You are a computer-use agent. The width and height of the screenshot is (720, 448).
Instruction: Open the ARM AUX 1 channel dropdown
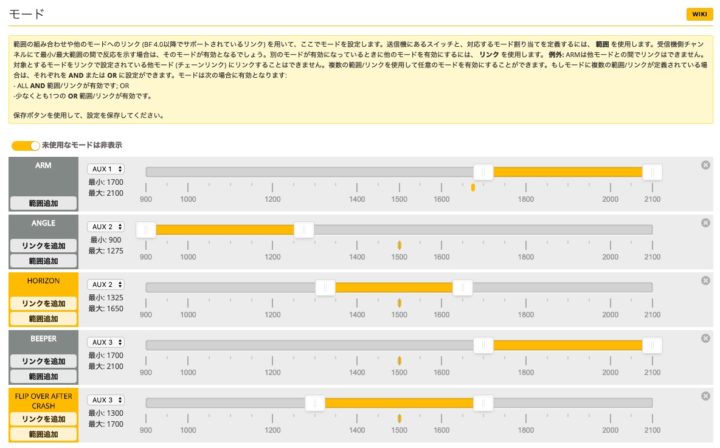click(x=106, y=169)
